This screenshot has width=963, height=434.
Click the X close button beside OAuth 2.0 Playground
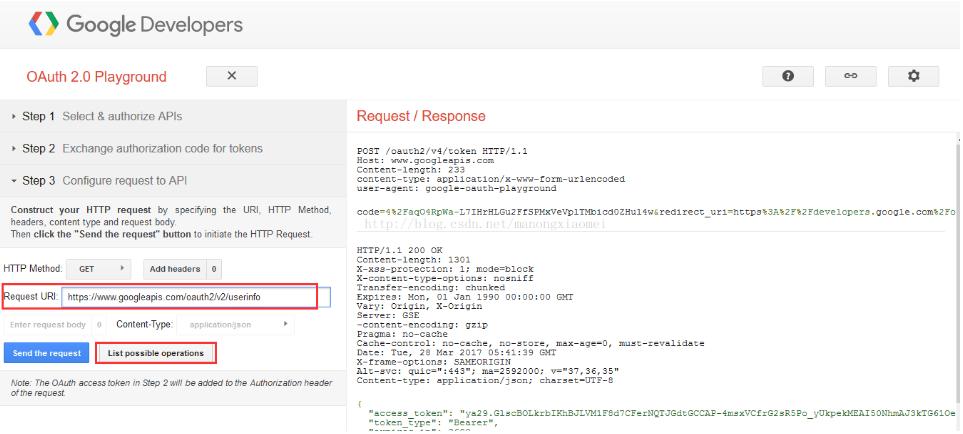pos(232,76)
